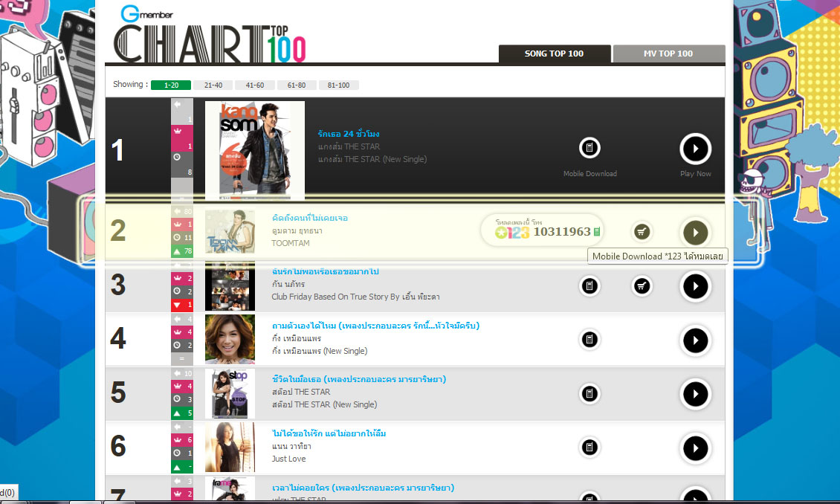Viewport: 840px width, 504px height.
Task: Play the rank 4 song
Action: pos(695,340)
